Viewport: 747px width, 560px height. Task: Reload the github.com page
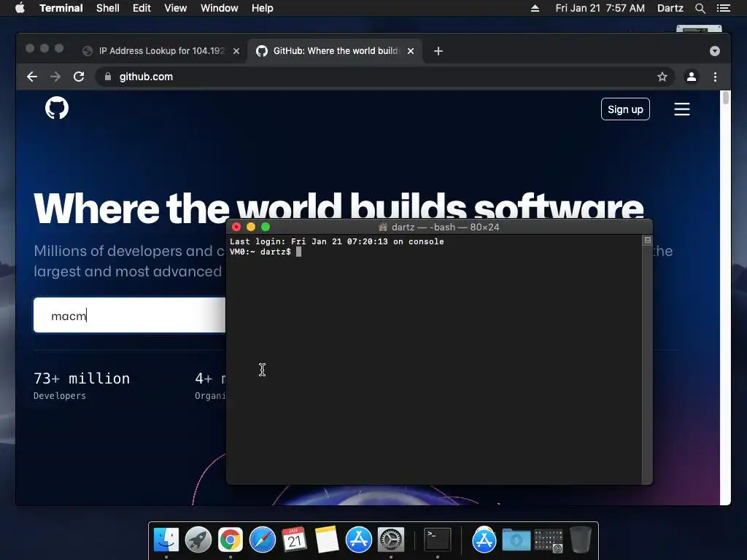pyautogui.click(x=79, y=77)
